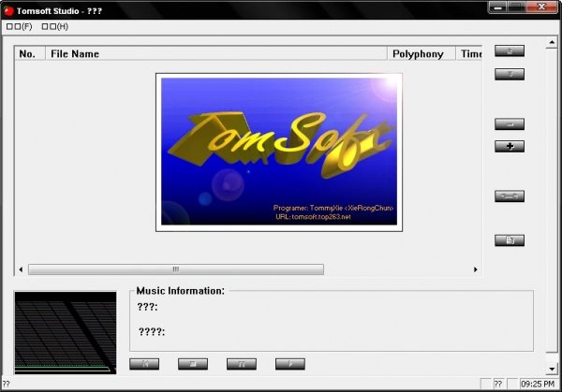Open the (H) help menu
Viewport: 562px width, 392px height.
(x=55, y=26)
